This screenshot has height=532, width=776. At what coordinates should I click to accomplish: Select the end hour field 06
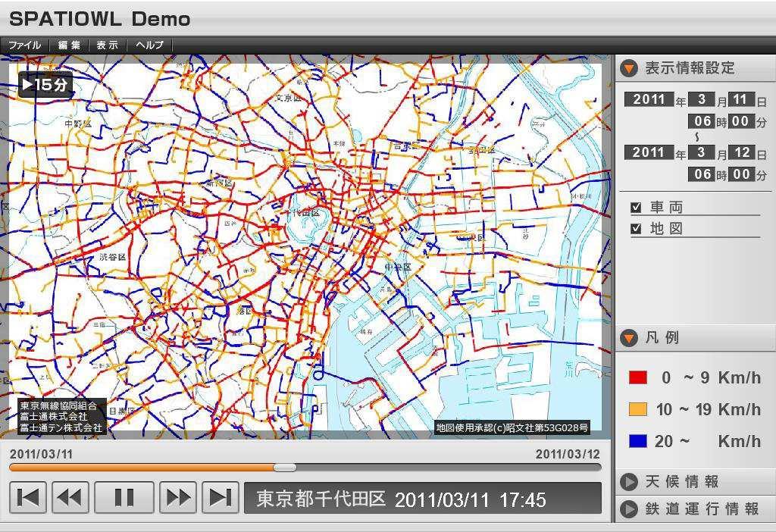click(702, 174)
